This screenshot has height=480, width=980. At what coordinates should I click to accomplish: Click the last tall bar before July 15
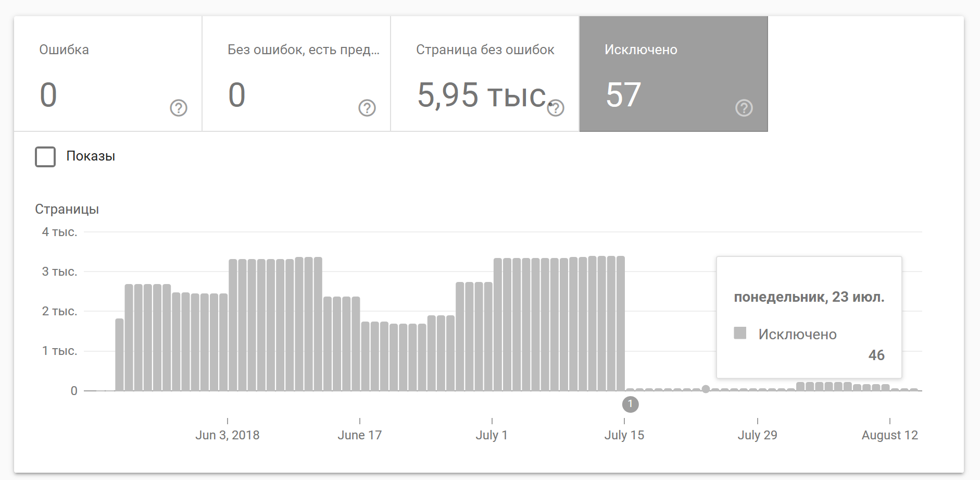coord(620,323)
